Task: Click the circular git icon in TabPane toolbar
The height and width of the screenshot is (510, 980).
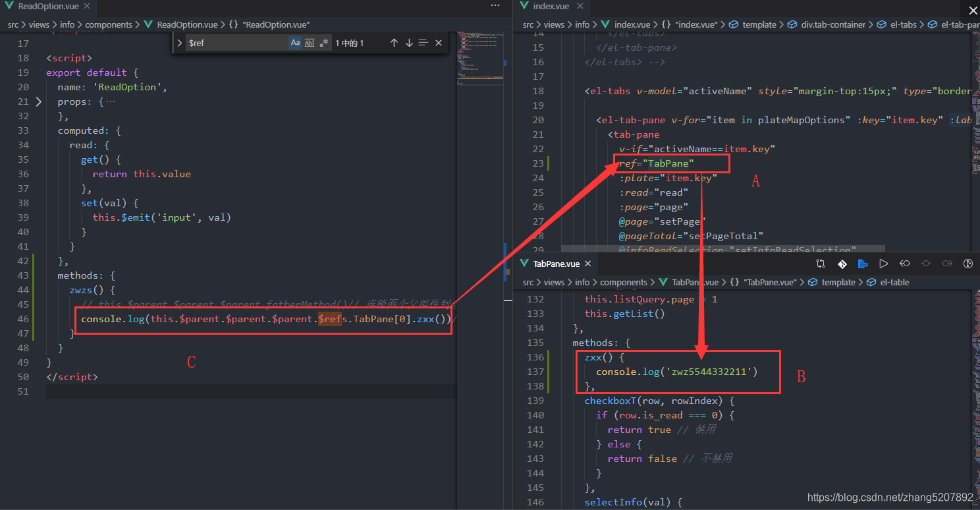Action: click(x=967, y=264)
